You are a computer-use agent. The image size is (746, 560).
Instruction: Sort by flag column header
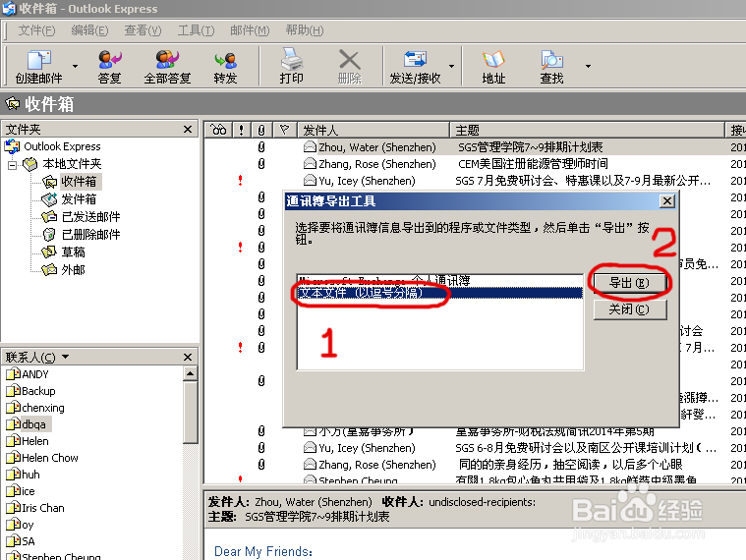[x=284, y=130]
